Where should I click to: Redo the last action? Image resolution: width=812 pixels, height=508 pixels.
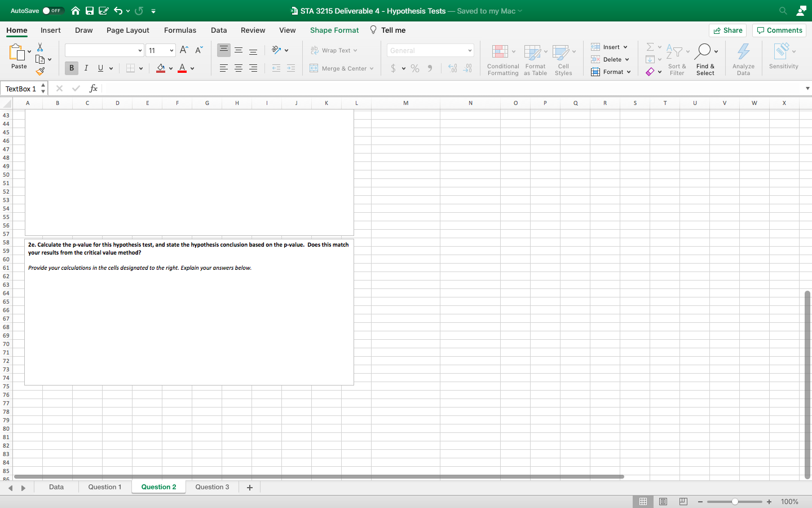coord(139,11)
